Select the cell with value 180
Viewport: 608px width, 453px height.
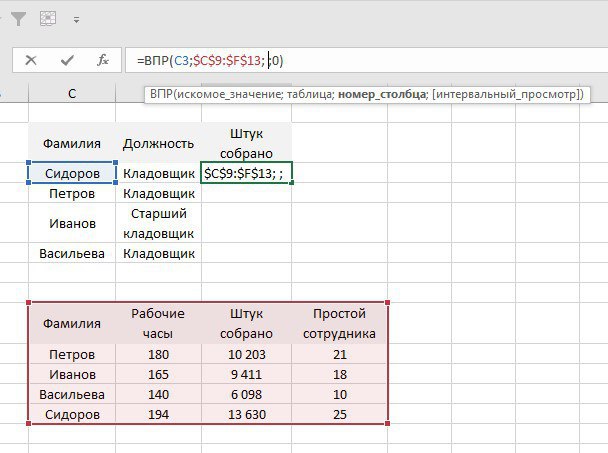click(x=158, y=354)
